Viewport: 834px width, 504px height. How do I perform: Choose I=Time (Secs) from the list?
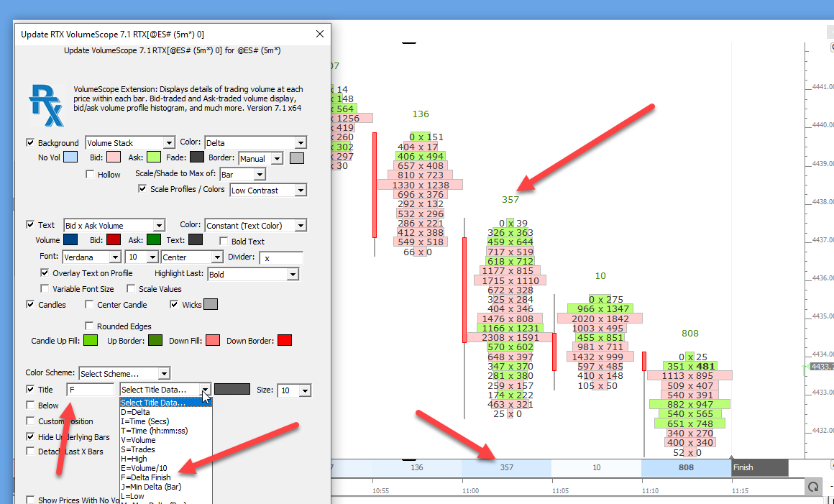coord(166,421)
